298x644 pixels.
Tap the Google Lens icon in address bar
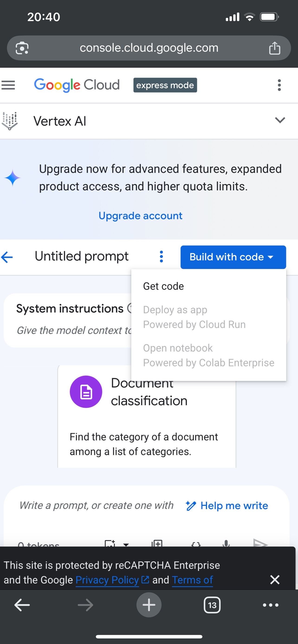coord(22,48)
